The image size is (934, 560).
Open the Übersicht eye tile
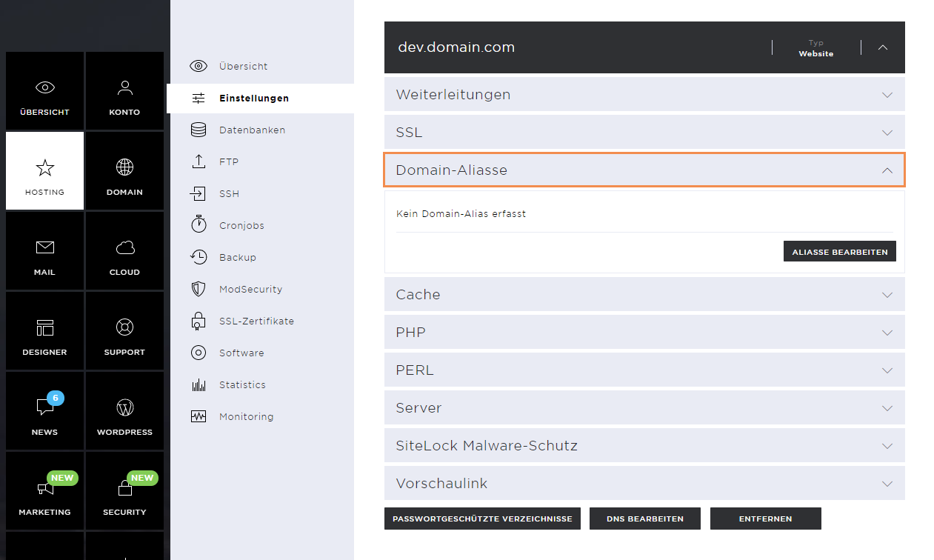click(44, 92)
